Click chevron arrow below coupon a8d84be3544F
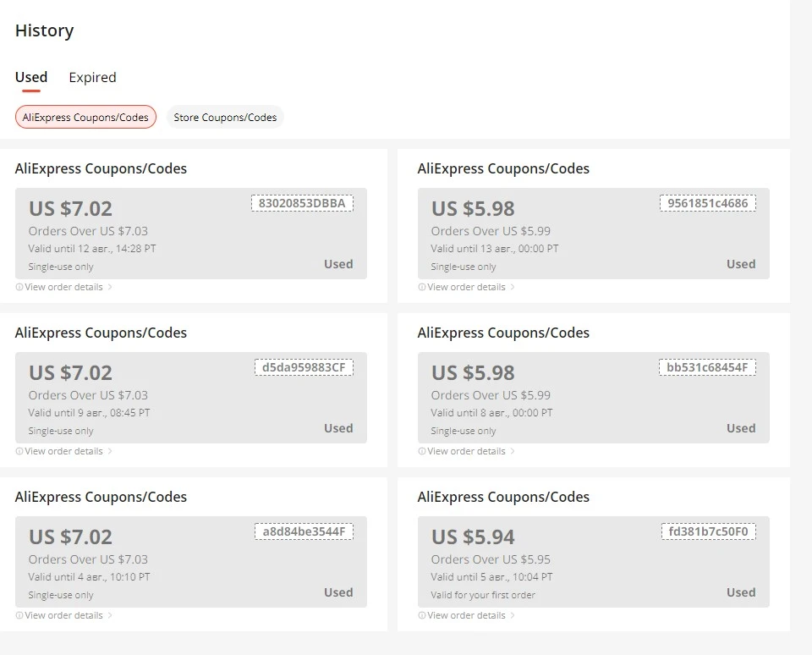This screenshot has height=655, width=812. tap(110, 615)
